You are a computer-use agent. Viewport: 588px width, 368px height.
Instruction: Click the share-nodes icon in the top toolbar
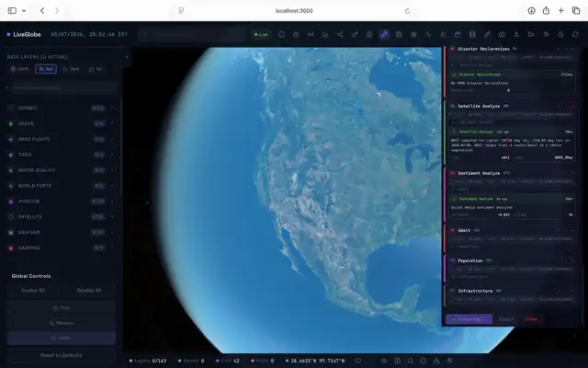coord(340,35)
